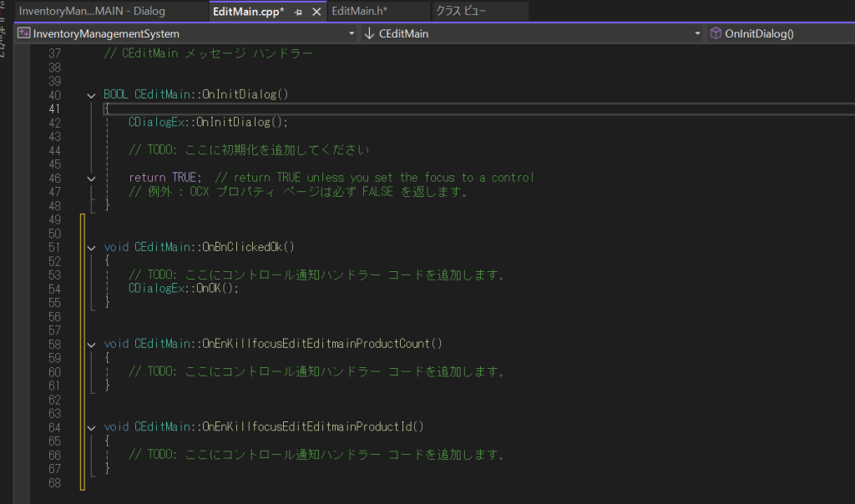Place cursor on CDialogEx::OnOK() call
The image size is (855, 504).
pyautogui.click(x=184, y=289)
